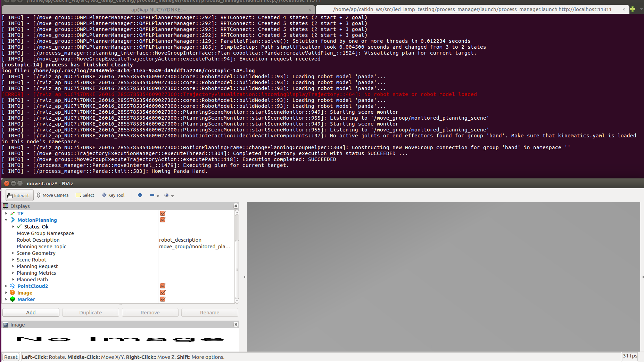The width and height of the screenshot is (644, 362).
Task: Click the Remove display button
Action: tap(150, 313)
